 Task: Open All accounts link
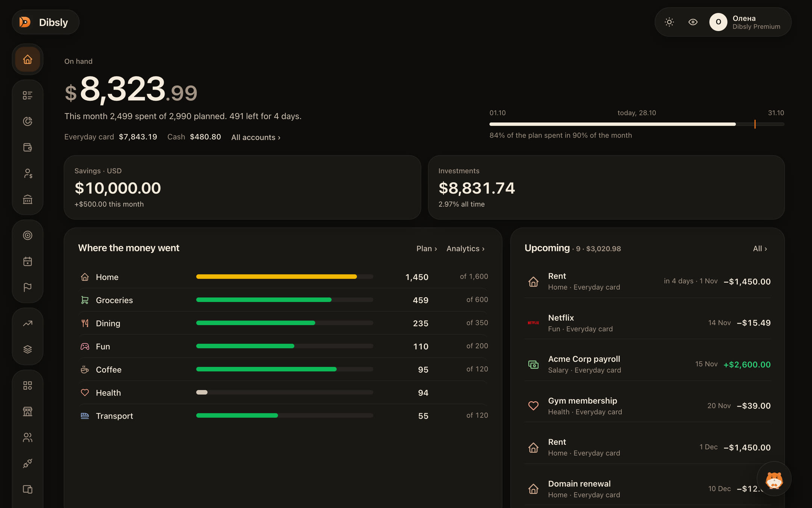pyautogui.click(x=256, y=137)
